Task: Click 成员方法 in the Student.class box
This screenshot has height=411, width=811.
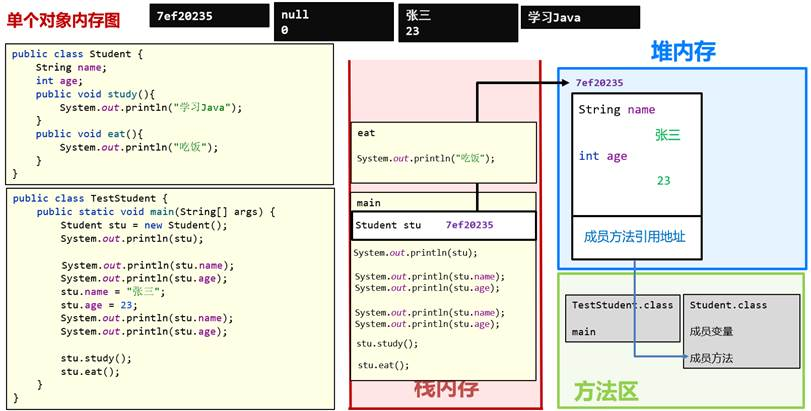Action: (711, 358)
